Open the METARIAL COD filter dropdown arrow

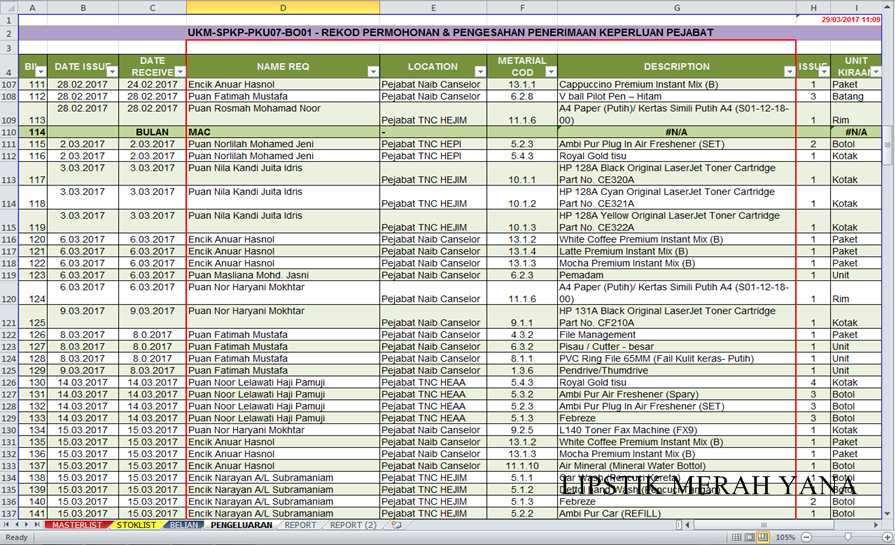551,71
